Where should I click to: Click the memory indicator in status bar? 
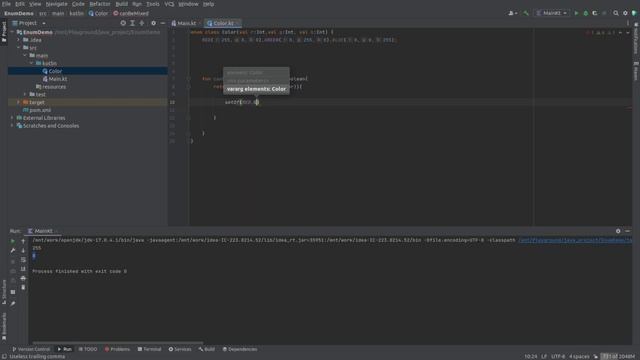619,356
